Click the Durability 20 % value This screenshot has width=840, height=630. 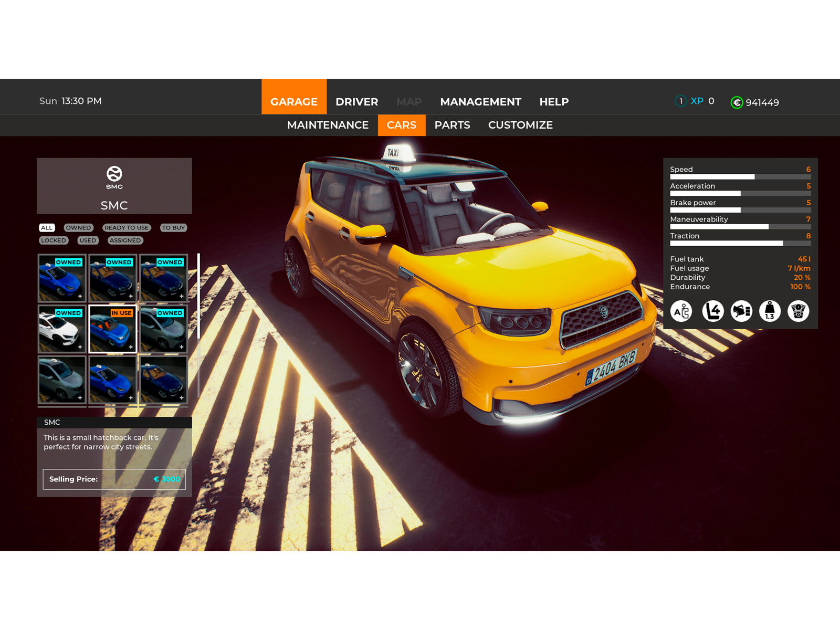tap(802, 278)
